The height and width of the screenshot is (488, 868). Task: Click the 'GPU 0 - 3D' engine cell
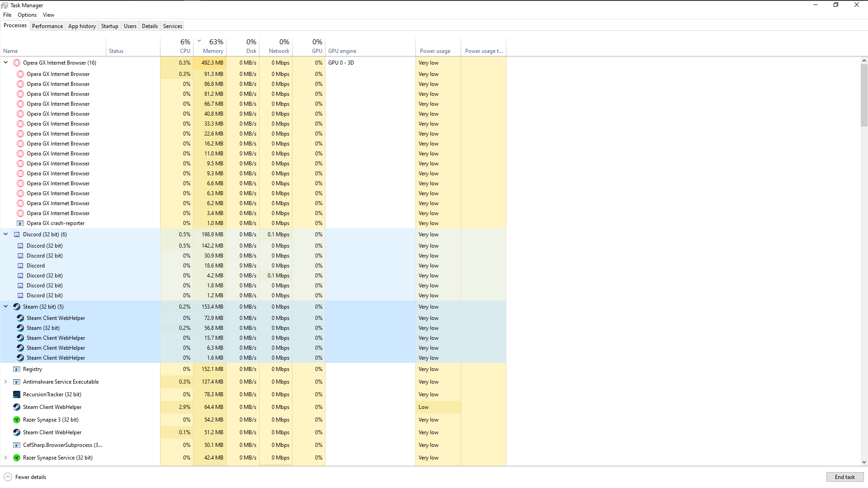click(371, 63)
